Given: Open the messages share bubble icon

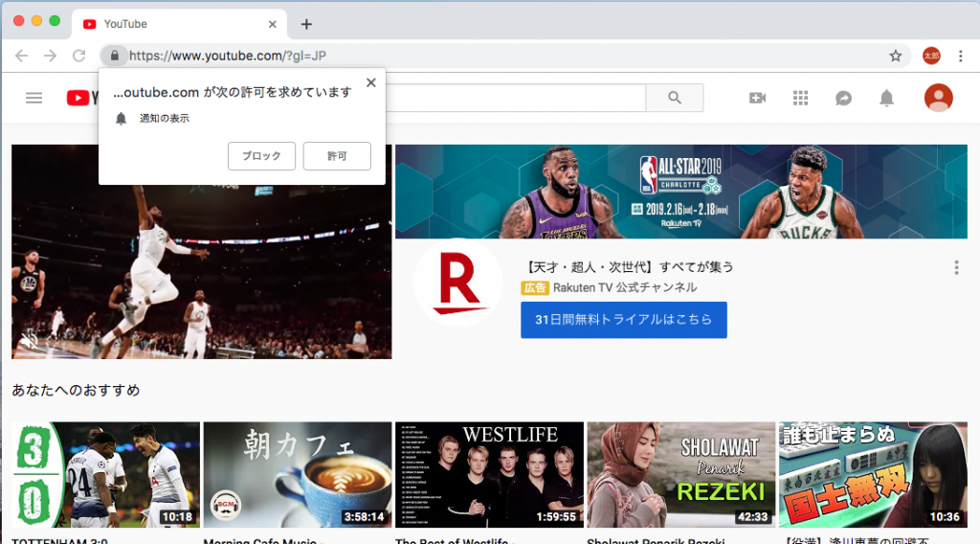Looking at the screenshot, I should coord(844,99).
